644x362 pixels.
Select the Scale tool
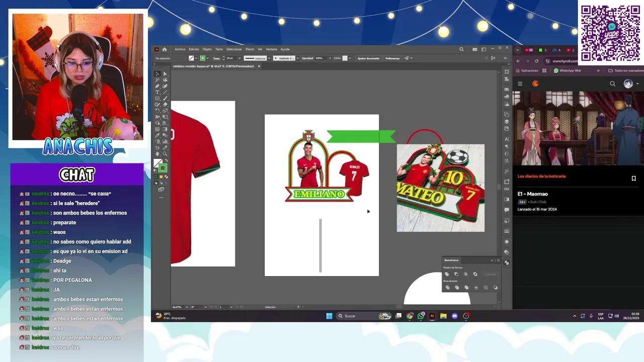(165, 111)
